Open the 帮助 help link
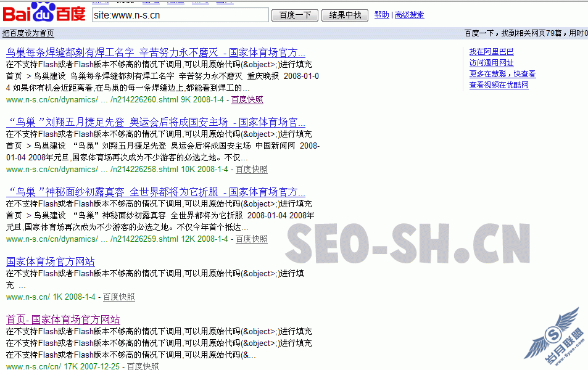 [x=382, y=15]
